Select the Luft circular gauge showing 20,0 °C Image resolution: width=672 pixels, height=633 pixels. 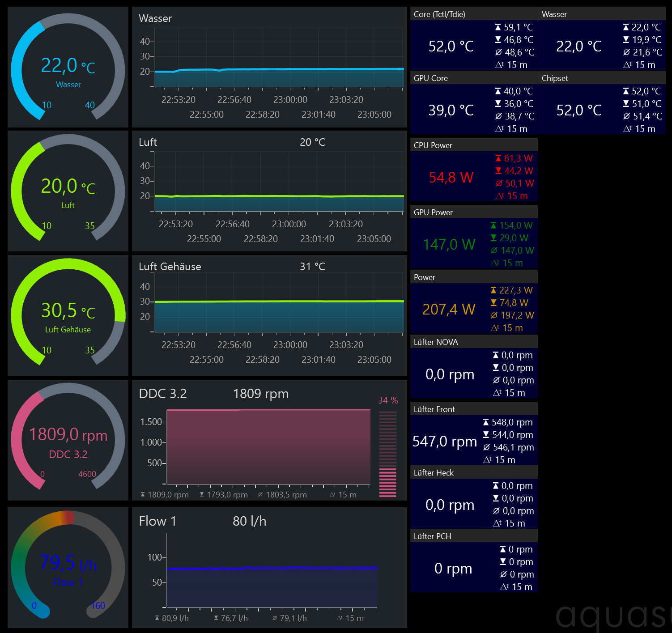point(68,191)
